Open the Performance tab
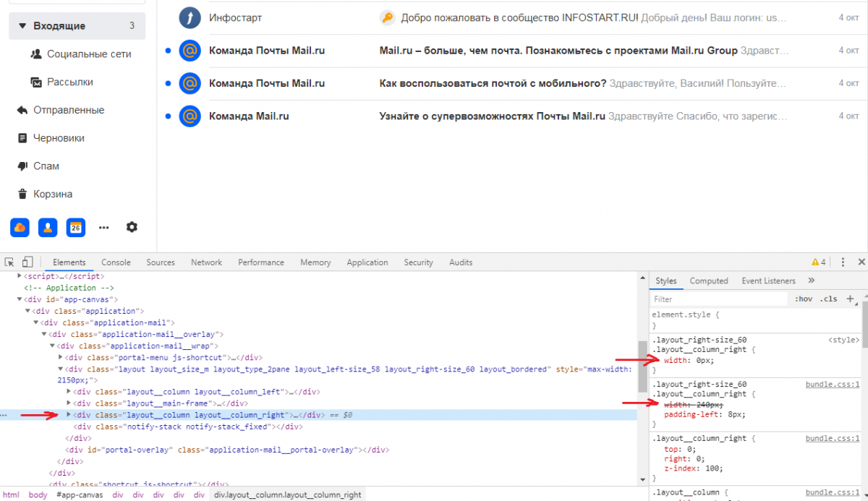The width and height of the screenshot is (868, 501). click(261, 262)
